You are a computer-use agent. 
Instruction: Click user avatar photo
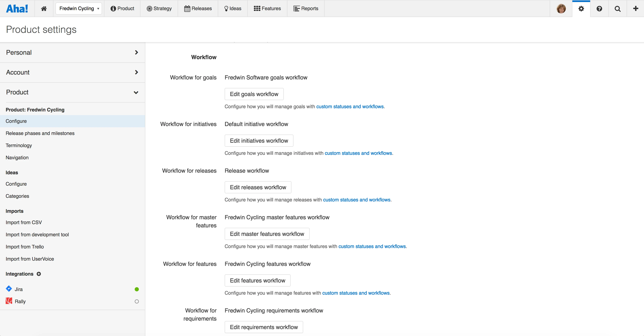pyautogui.click(x=561, y=9)
